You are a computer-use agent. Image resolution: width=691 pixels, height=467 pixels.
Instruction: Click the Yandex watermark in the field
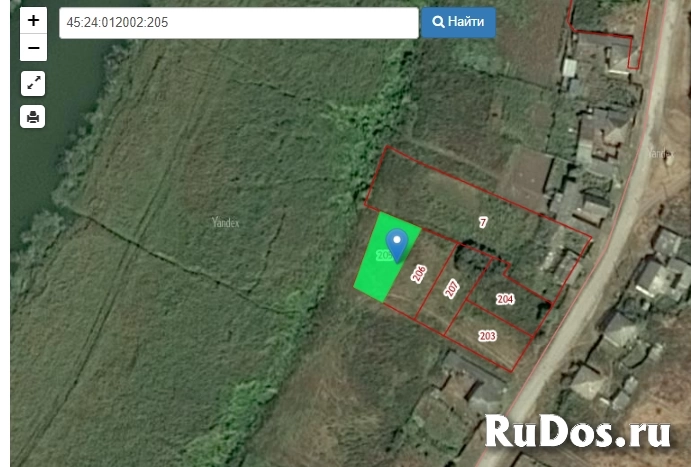226,222
